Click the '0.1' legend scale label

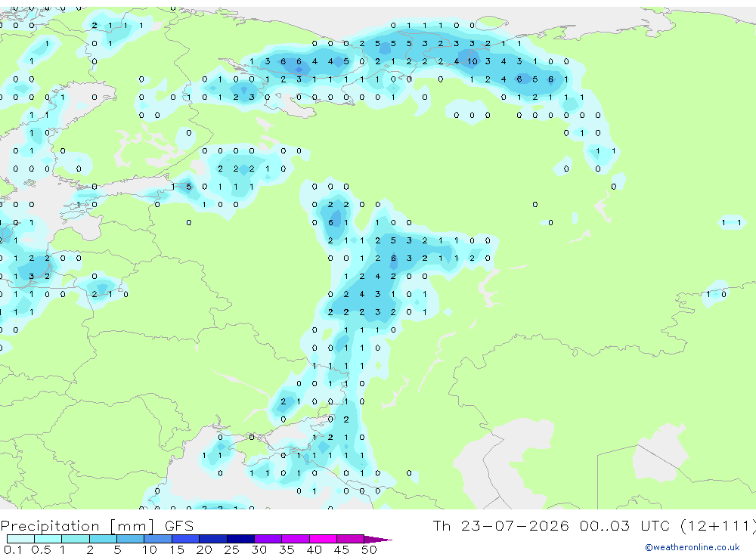pos(13,549)
